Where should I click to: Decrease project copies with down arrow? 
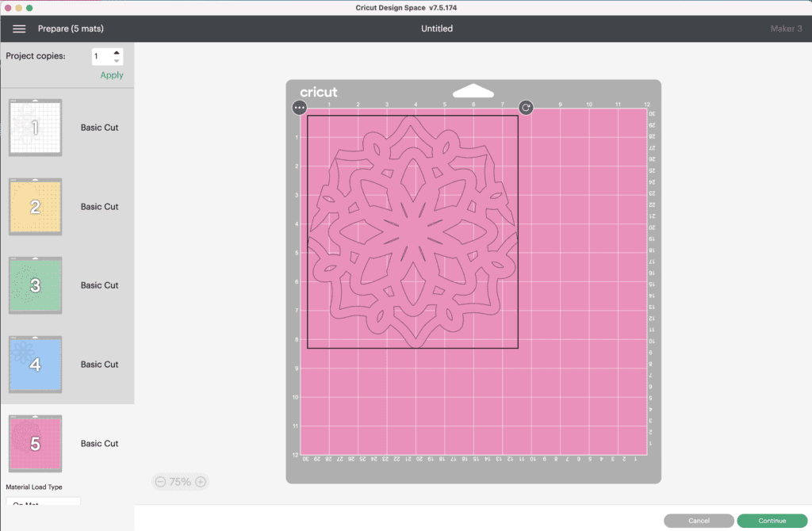(117, 60)
